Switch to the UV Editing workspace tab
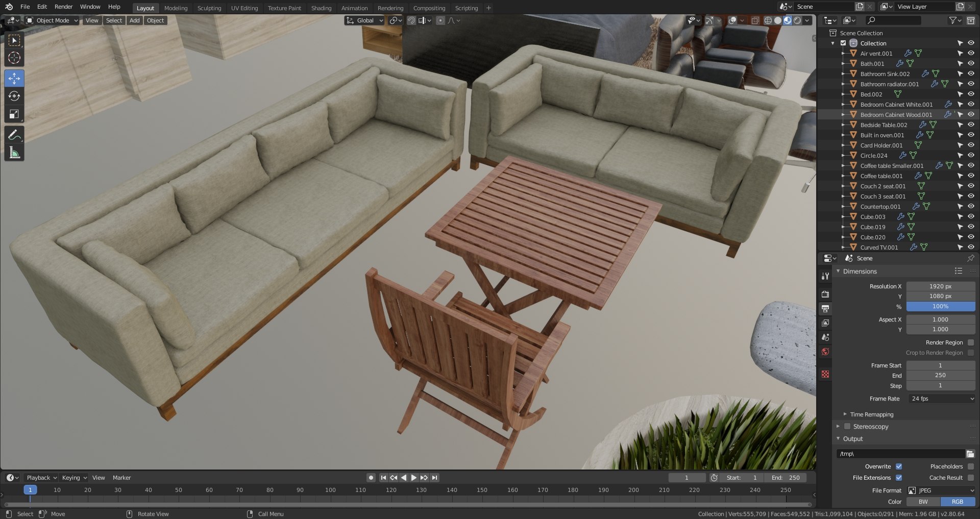The width and height of the screenshot is (980, 519). tap(244, 8)
